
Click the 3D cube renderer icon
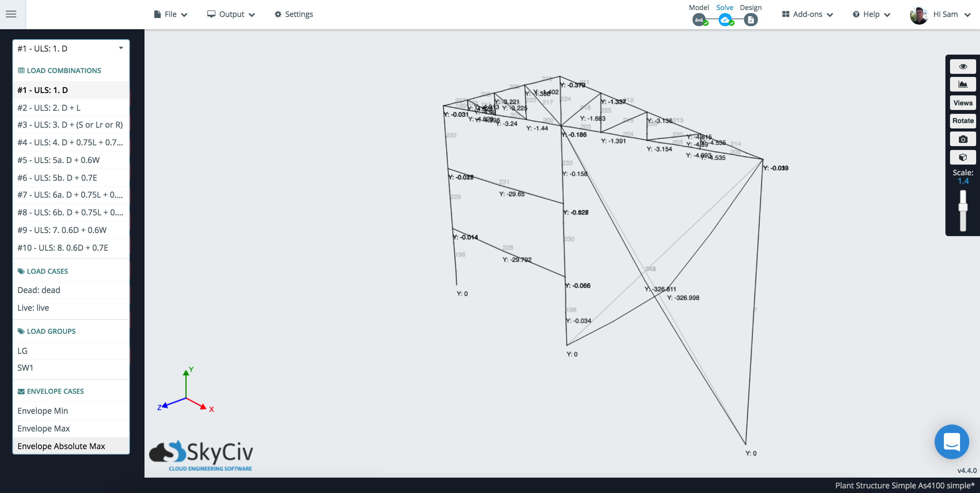(963, 157)
